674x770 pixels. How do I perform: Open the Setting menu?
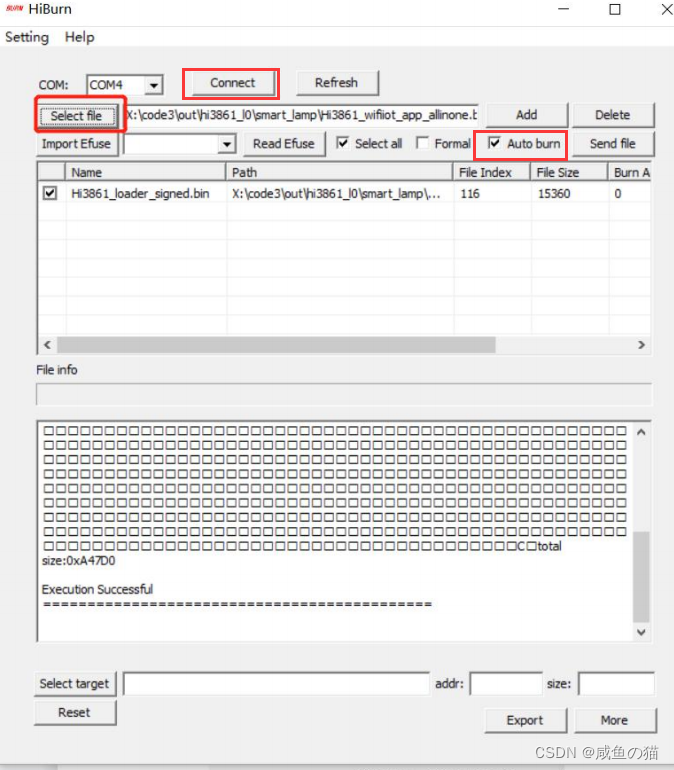point(27,37)
